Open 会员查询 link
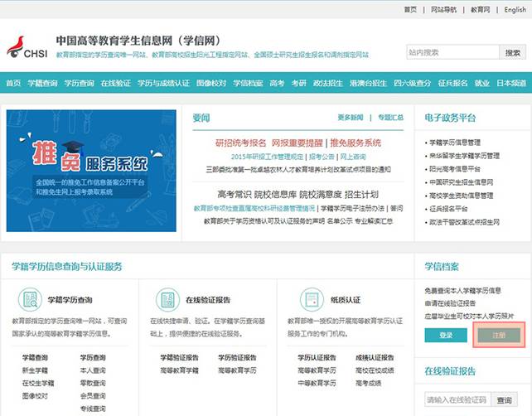Image resolution: width=532 pixels, height=416 pixels. (93, 396)
